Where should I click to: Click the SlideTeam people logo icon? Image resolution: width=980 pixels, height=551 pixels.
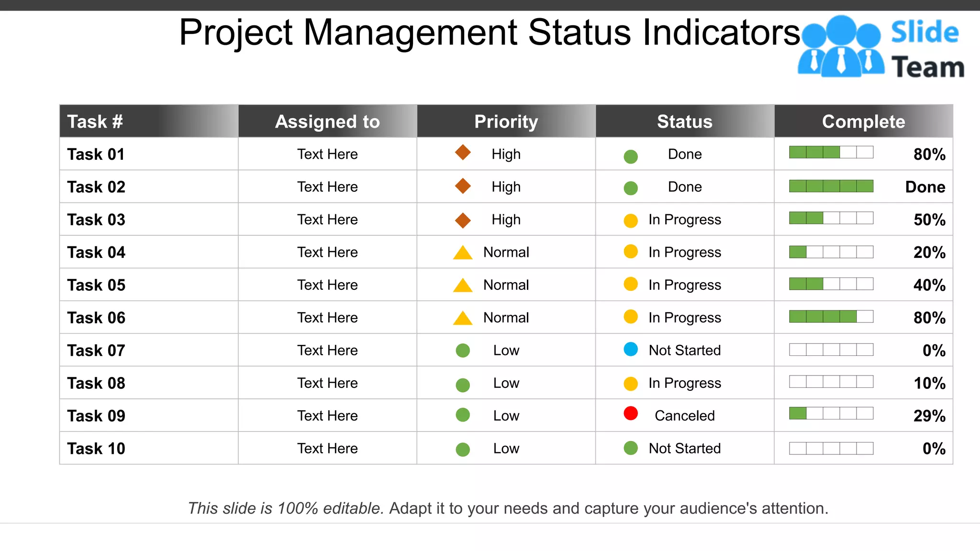coord(841,48)
